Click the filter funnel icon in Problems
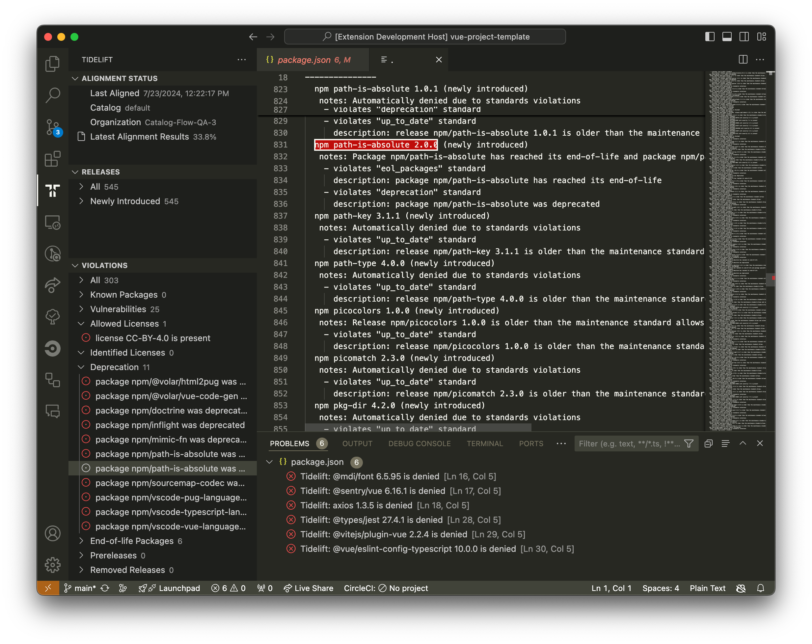 point(689,443)
